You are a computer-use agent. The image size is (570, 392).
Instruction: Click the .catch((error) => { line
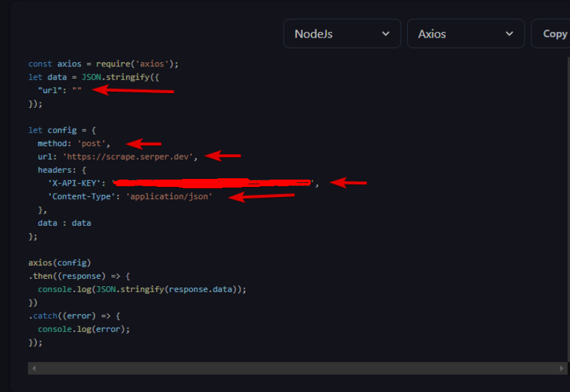click(x=74, y=316)
